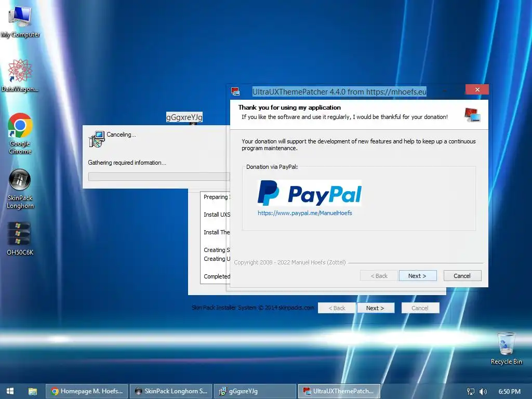Open the DataWagon desktop shortcut
Viewport: 532px width, 399px height.
(20, 75)
